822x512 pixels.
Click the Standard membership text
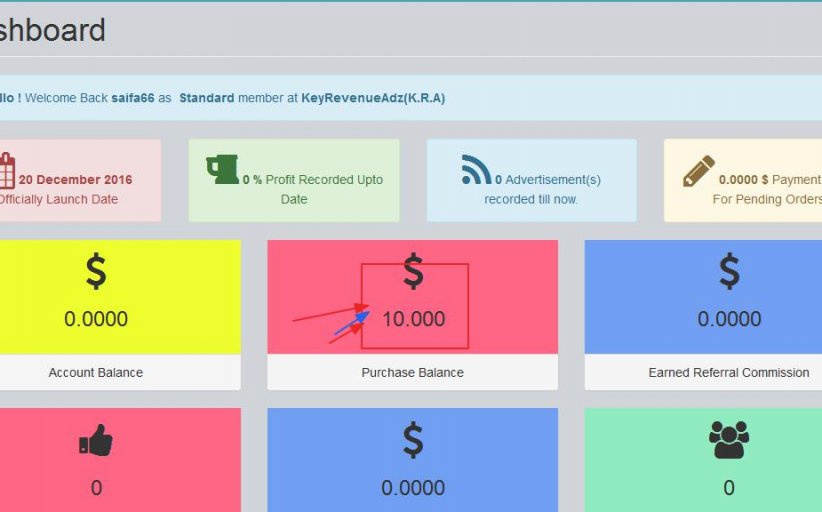[207, 98]
